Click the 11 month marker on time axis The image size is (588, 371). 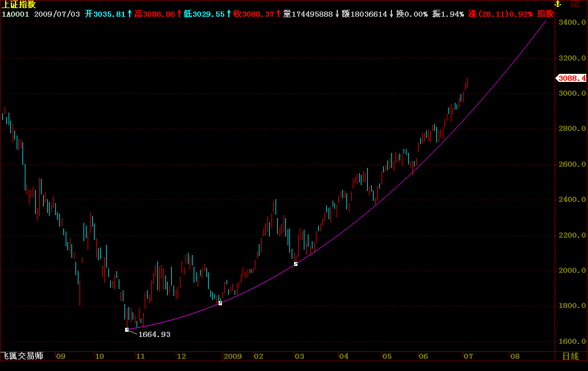pyautogui.click(x=140, y=357)
